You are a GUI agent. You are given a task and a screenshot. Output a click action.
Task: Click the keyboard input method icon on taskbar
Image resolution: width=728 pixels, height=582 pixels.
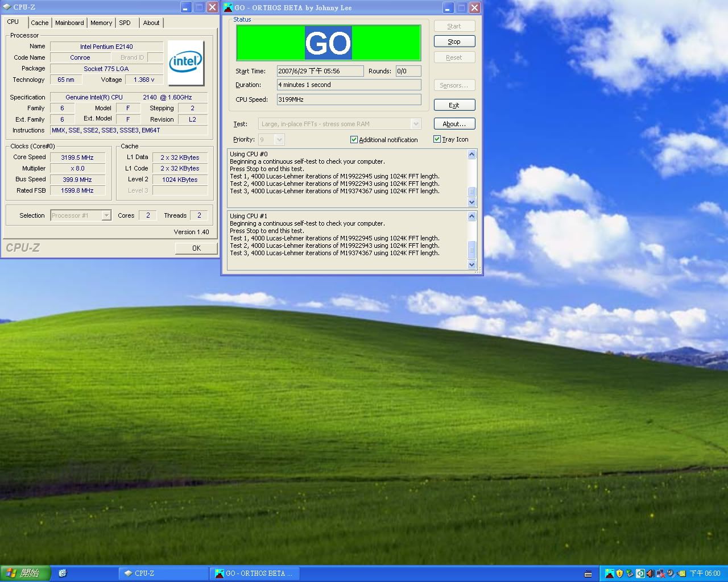(x=588, y=574)
